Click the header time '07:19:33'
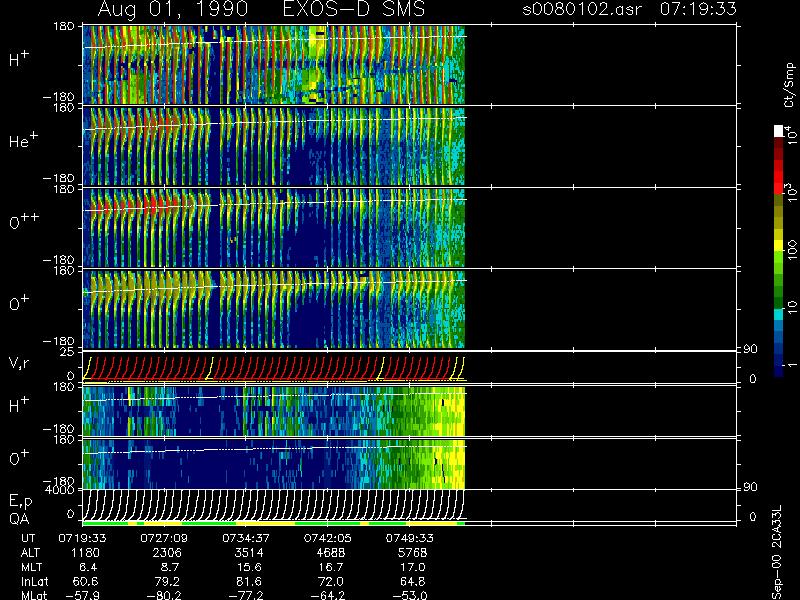 (x=698, y=9)
